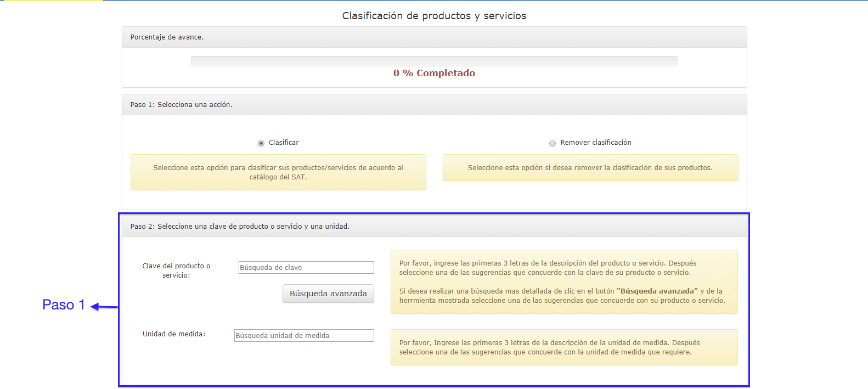The width and height of the screenshot is (868, 389).
Task: Focus the Búsqueda unidad de medida field
Action: 304,336
